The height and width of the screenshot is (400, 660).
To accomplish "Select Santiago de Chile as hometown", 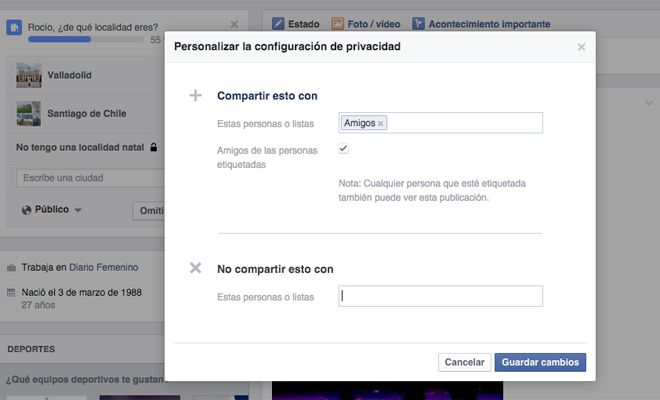I will tap(87, 113).
